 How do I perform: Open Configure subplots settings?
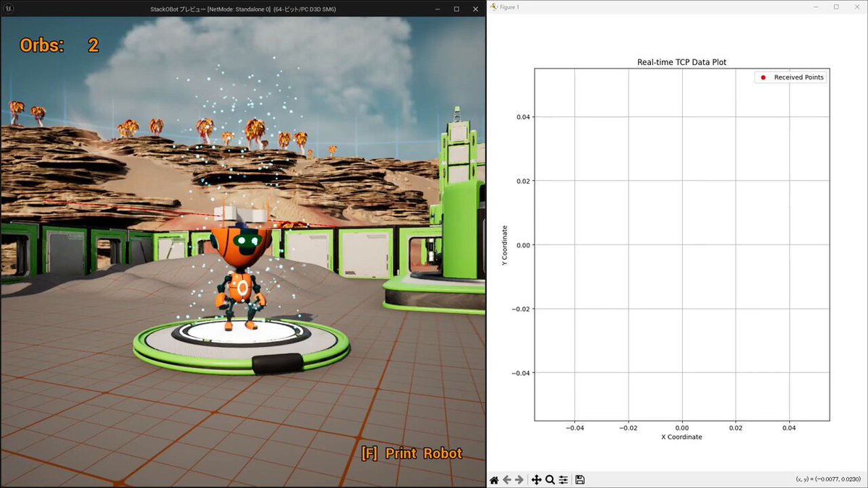click(563, 480)
